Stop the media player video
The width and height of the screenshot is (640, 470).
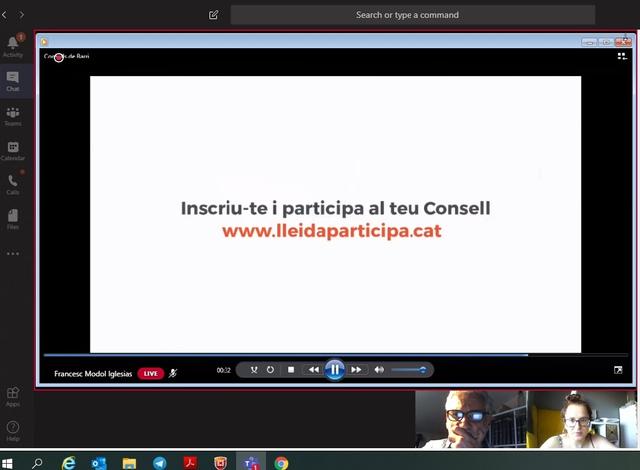click(x=291, y=370)
